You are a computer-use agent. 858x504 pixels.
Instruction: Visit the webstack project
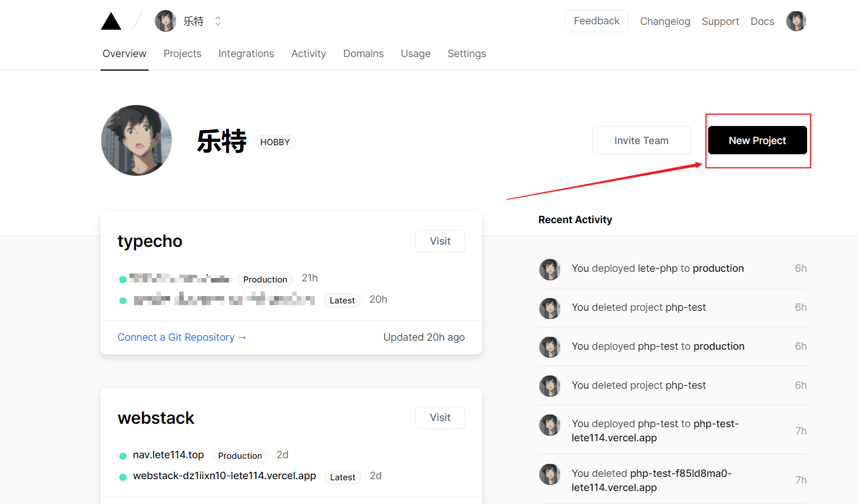pyautogui.click(x=440, y=418)
